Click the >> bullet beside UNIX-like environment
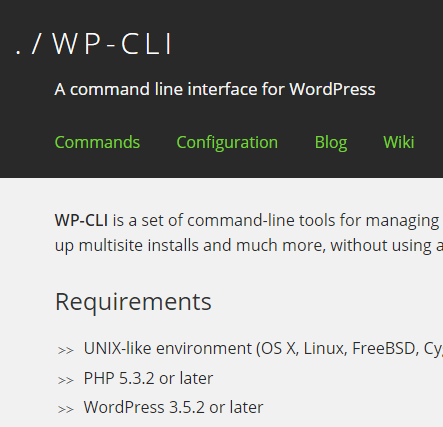 click(x=66, y=350)
